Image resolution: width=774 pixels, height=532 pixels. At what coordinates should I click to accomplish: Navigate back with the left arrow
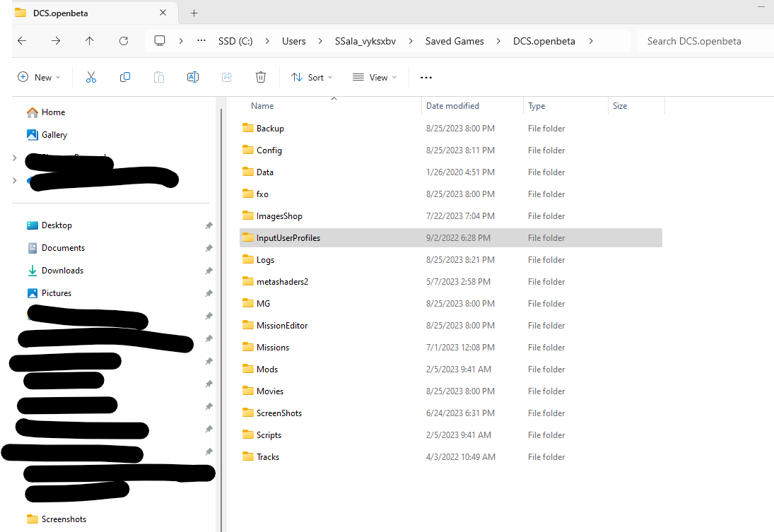tap(22, 41)
